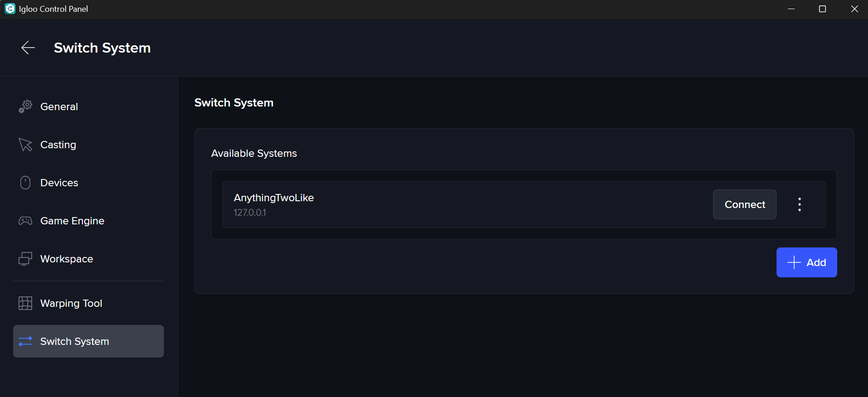
Task: Click the Workspace monitors icon
Action: click(25, 259)
